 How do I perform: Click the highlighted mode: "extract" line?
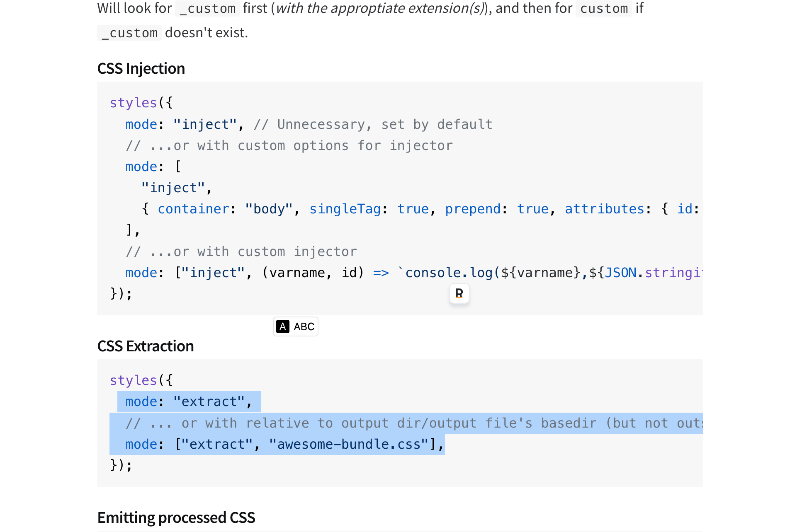point(189,402)
